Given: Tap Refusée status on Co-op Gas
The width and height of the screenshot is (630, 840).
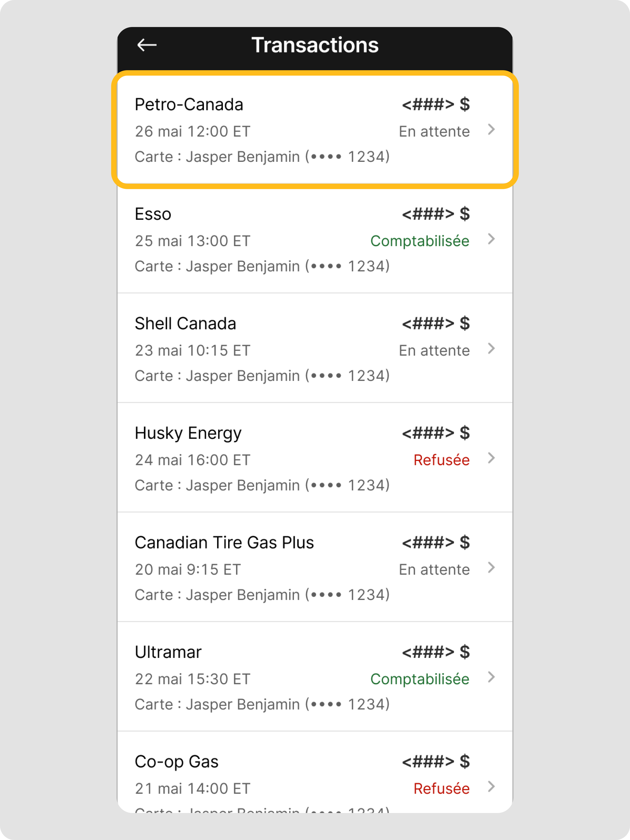Looking at the screenshot, I should (441, 788).
